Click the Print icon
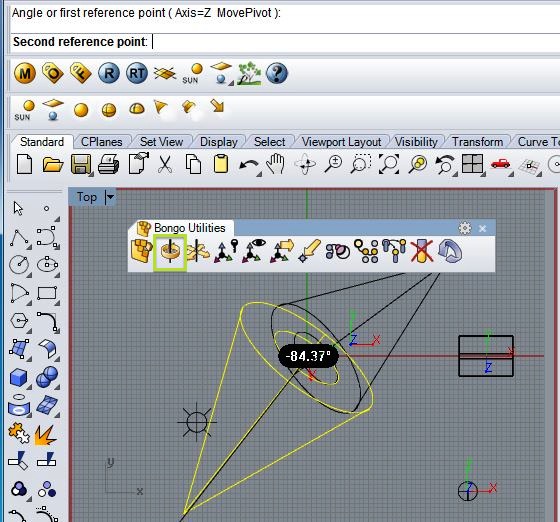Screen dimensions: 560x522 (x=109, y=164)
